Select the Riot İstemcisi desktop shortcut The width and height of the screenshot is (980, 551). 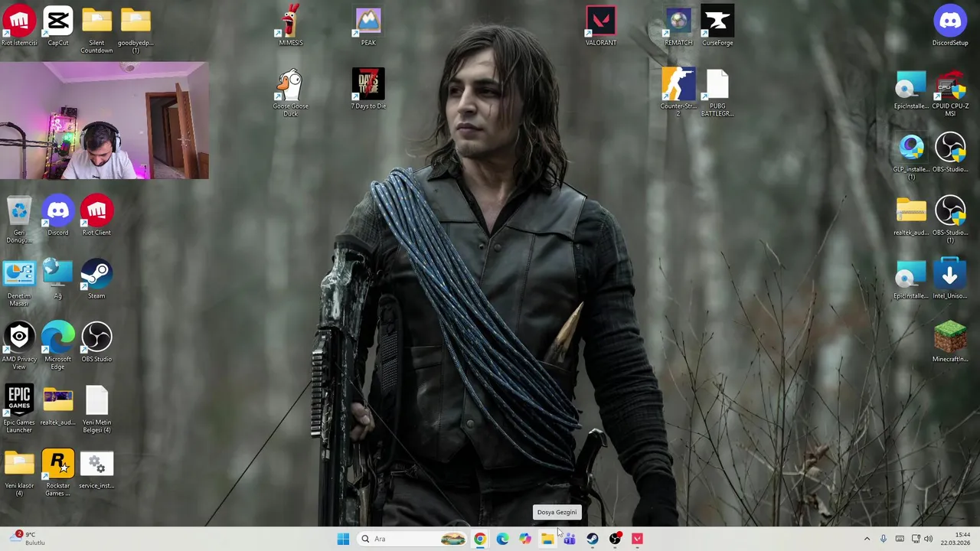(x=19, y=26)
